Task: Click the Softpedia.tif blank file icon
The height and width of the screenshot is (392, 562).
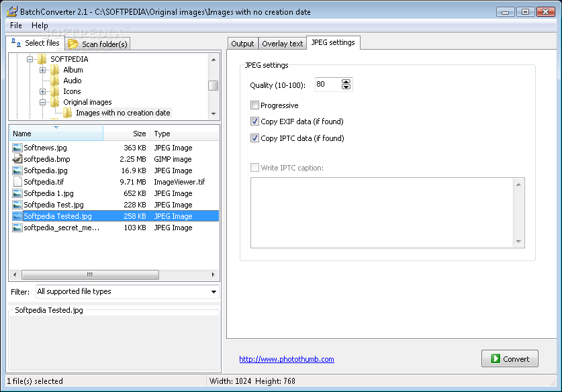Action: coord(17,182)
